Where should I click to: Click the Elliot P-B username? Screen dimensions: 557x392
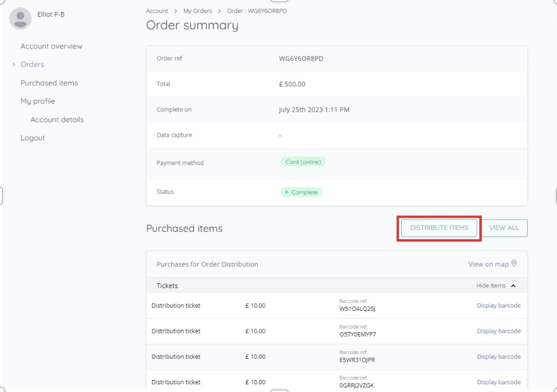51,14
